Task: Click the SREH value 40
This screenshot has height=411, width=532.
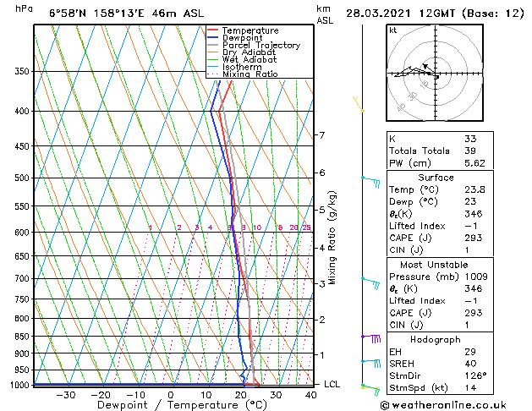Action: point(470,364)
